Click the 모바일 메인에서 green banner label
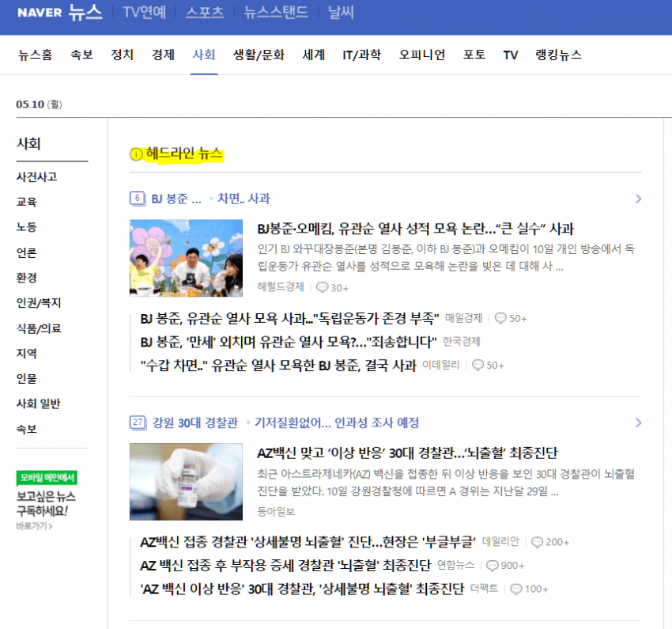The image size is (672, 629). [x=47, y=478]
